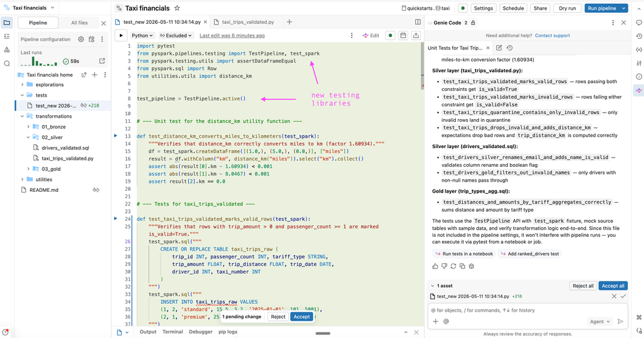Open the Output tab
The image size is (644, 338).
pyautogui.click(x=148, y=332)
